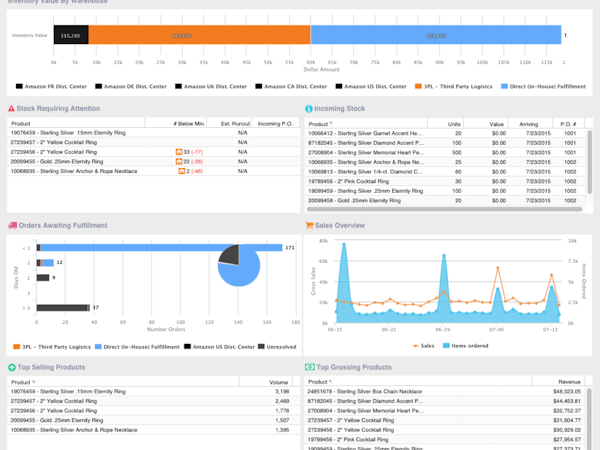Sort Top Grossing Products by Revenue column
The image size is (600, 450).
(x=558, y=382)
